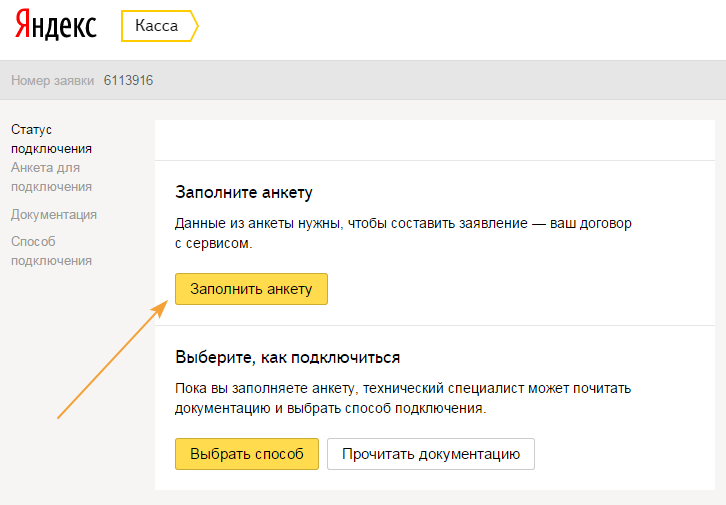Click the Заполнить анкету button
Viewport: 726px width, 505px height.
251,289
